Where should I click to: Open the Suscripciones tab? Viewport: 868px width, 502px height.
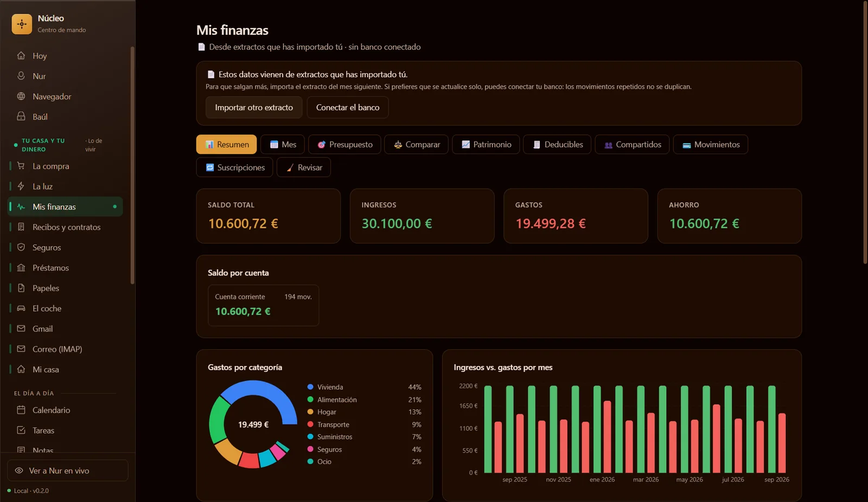[234, 167]
